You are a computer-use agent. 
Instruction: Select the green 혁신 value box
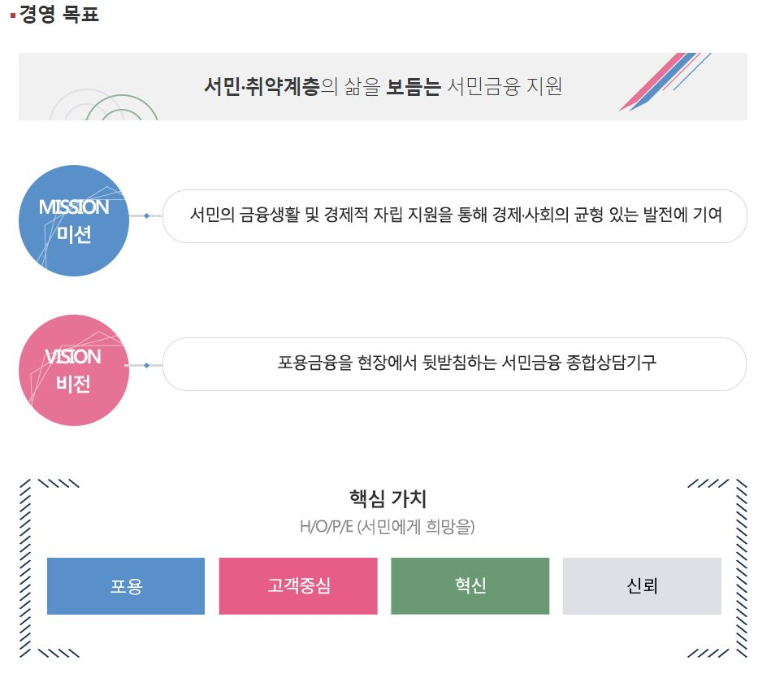coord(470,586)
